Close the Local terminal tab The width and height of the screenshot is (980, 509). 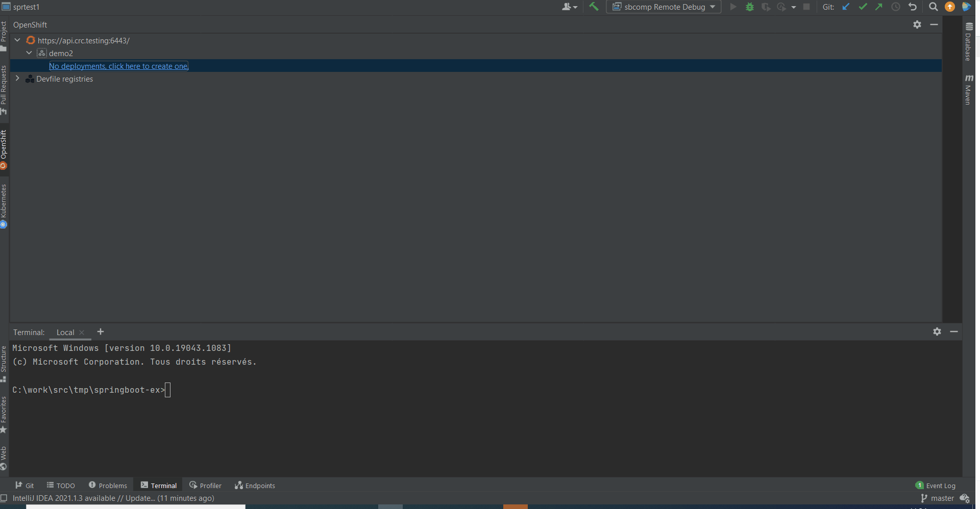[x=82, y=332]
